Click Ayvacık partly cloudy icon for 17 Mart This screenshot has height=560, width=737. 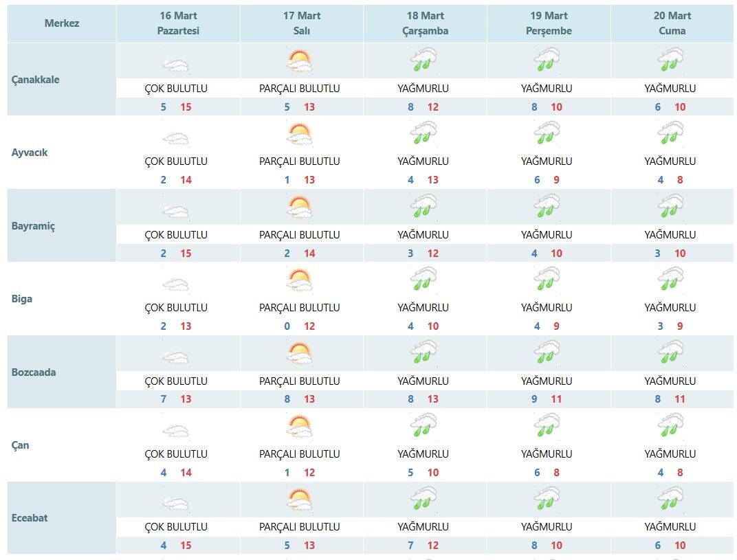pyautogui.click(x=300, y=134)
